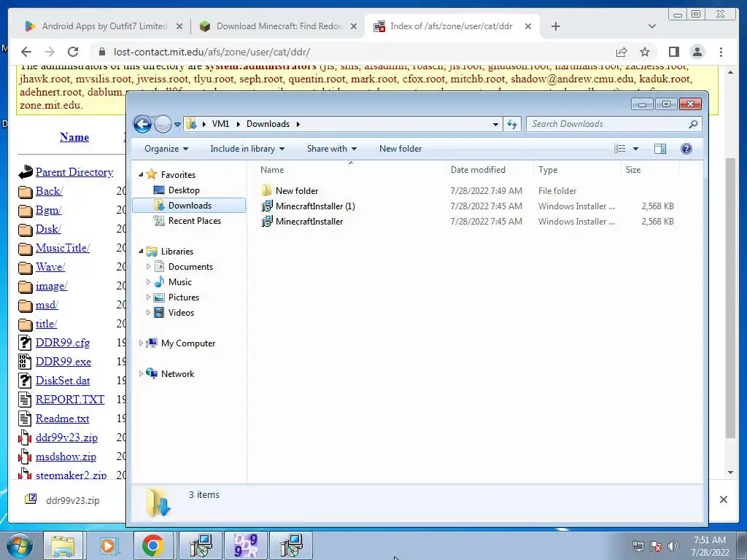This screenshot has height=560, width=747.
Task: Expand the Documents library node
Action: (x=148, y=267)
